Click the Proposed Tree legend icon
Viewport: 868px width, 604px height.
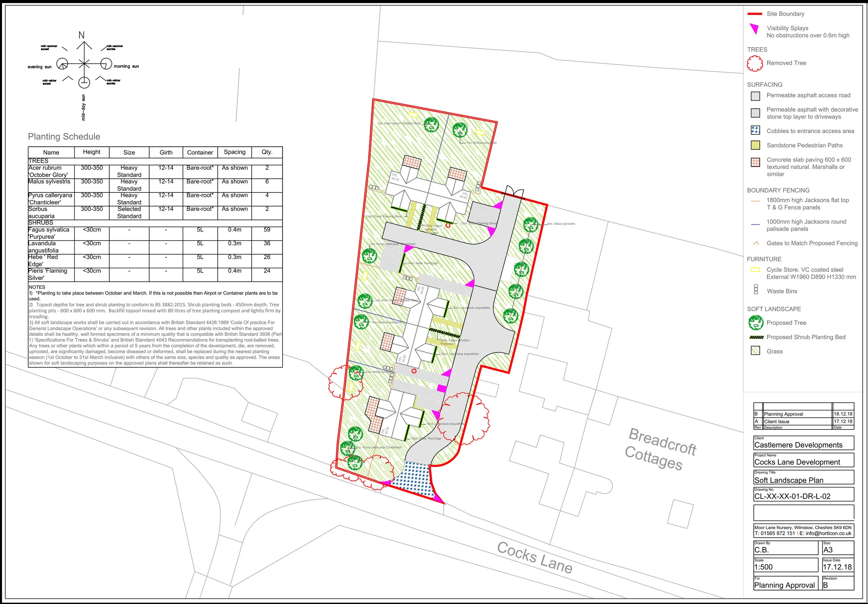click(x=756, y=323)
